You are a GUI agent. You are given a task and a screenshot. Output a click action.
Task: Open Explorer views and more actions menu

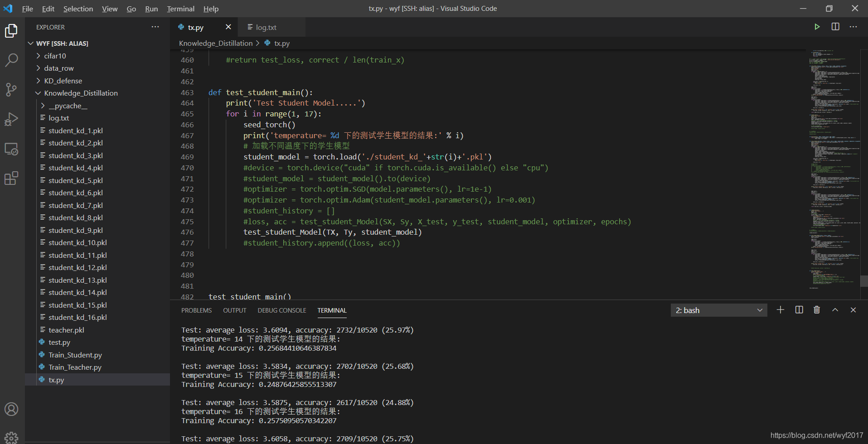[155, 27]
